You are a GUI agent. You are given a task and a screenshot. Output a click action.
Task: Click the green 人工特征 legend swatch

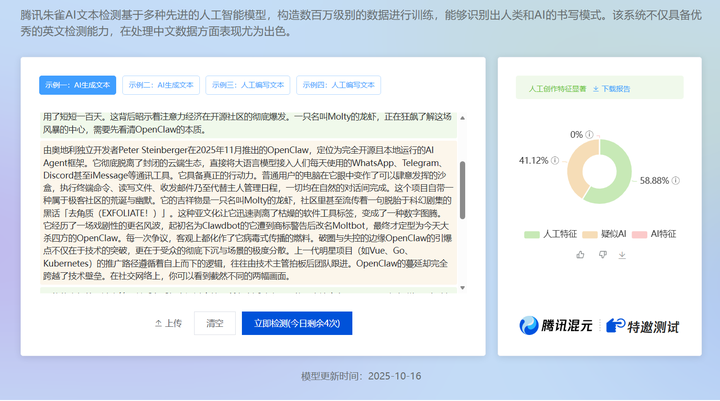click(x=531, y=234)
